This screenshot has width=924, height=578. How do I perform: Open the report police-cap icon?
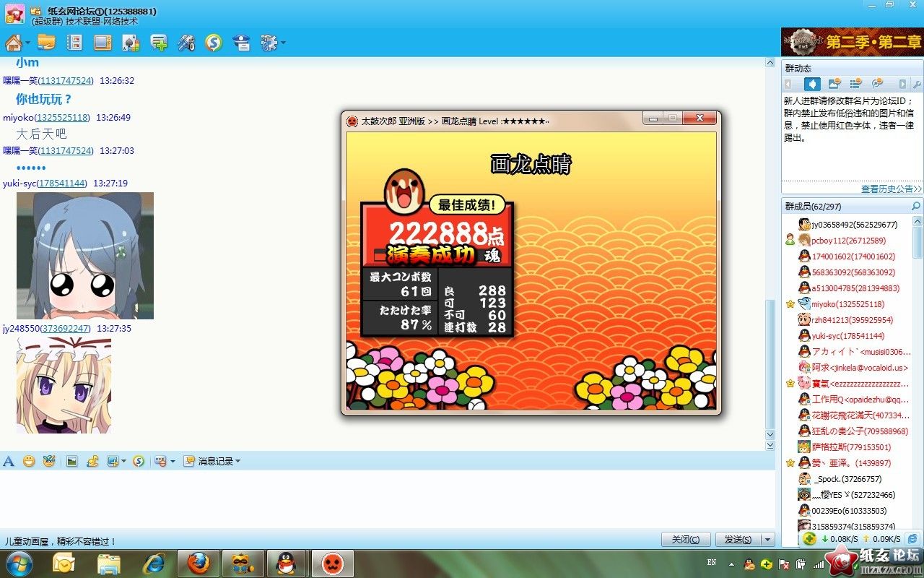tap(242, 43)
